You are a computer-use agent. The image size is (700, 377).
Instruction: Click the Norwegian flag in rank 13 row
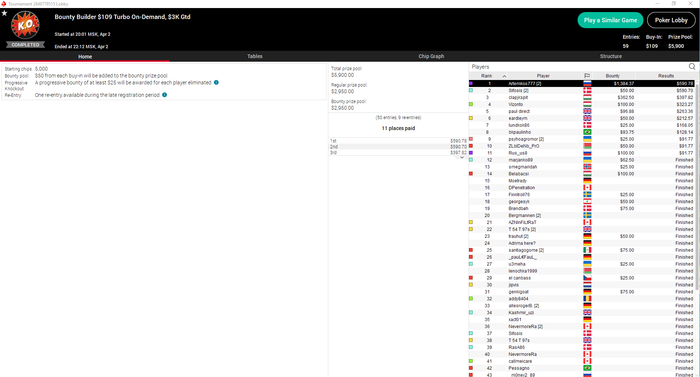click(x=587, y=167)
